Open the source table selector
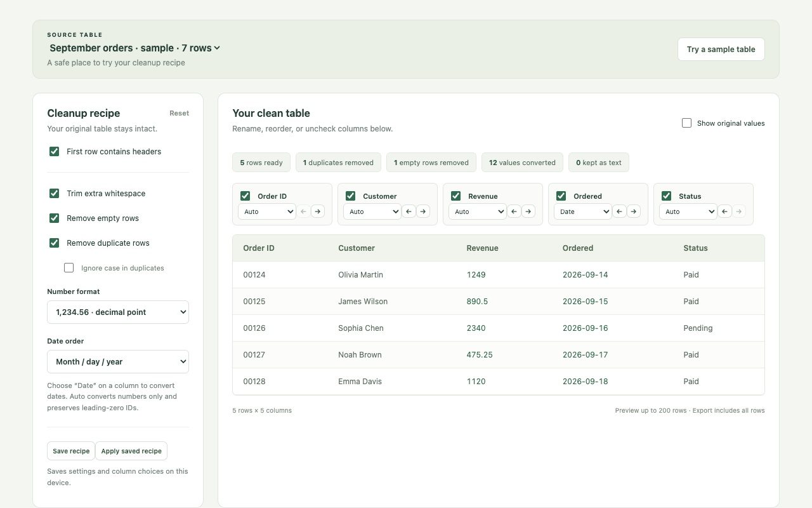The width and height of the screenshot is (812, 508). 134,48
